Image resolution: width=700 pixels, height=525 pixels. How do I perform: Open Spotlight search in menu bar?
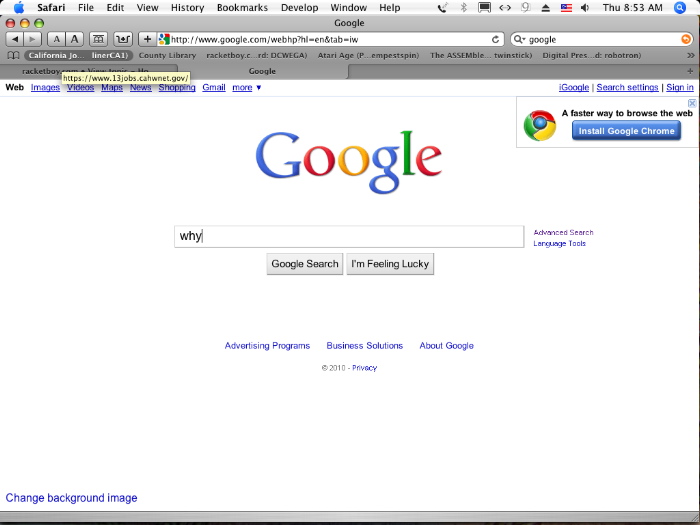click(x=680, y=8)
